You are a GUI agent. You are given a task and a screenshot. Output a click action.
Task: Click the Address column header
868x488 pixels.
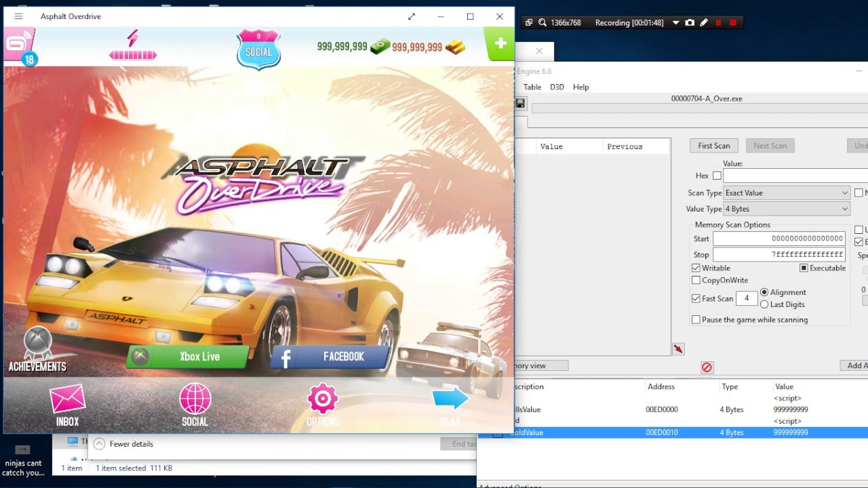point(661,386)
